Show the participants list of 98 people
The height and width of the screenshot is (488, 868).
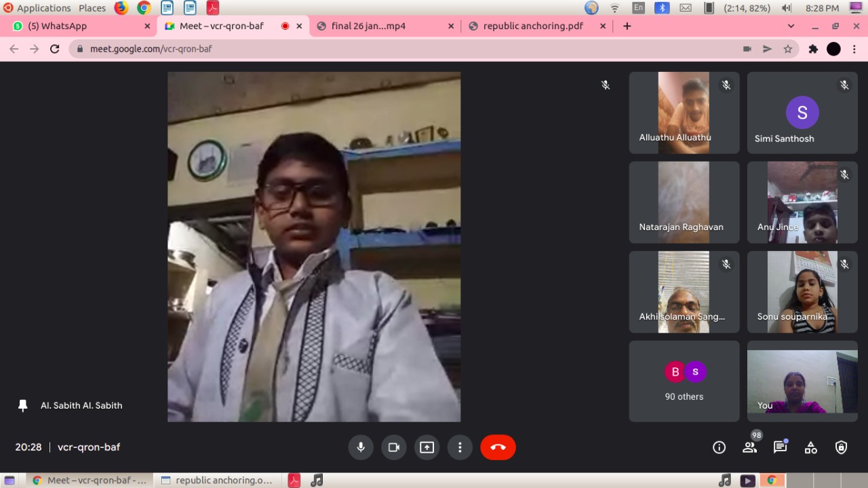[749, 447]
